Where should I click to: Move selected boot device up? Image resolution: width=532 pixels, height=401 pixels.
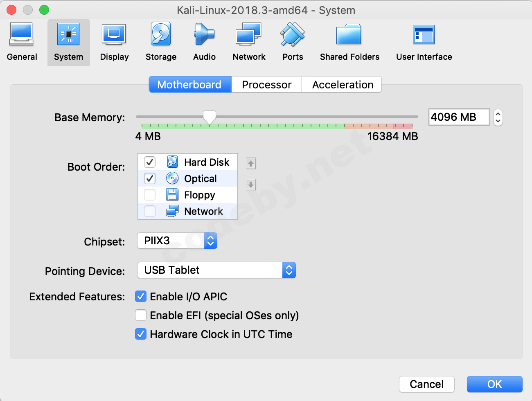(251, 164)
